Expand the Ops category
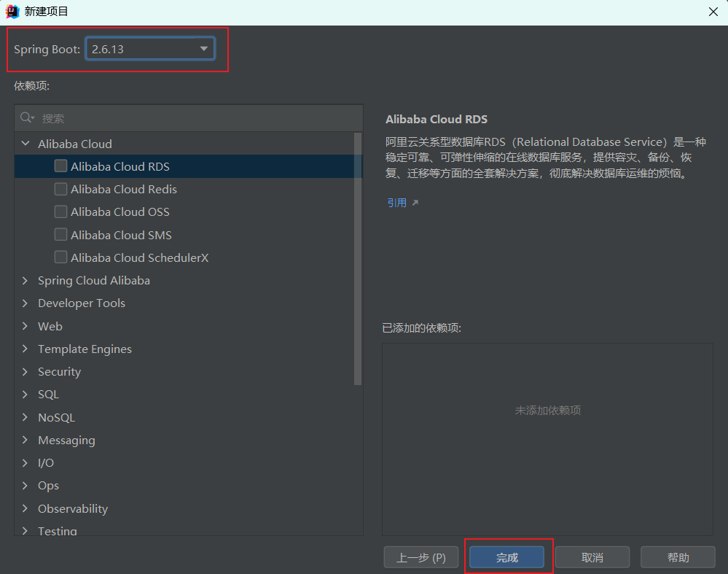Image resolution: width=728 pixels, height=574 pixels. (25, 485)
